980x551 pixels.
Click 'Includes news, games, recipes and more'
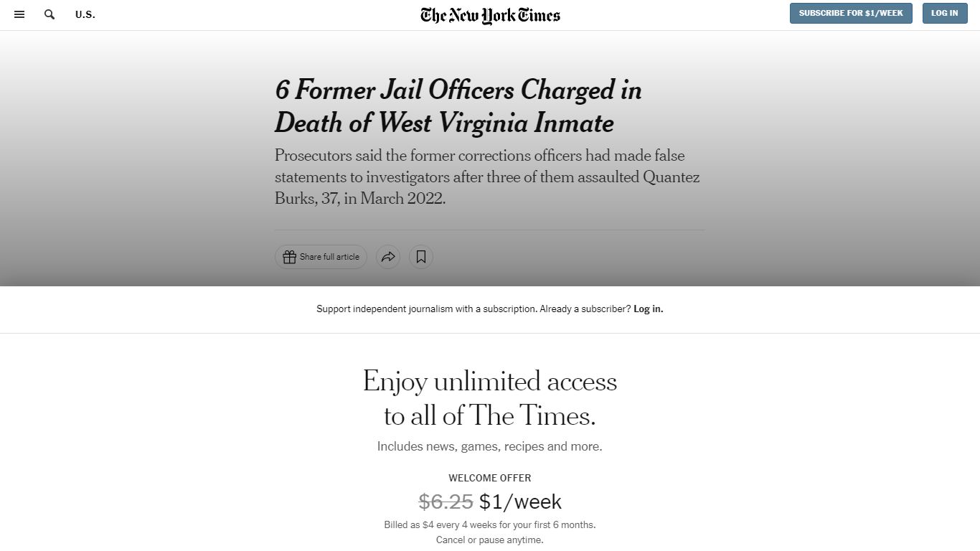click(490, 446)
